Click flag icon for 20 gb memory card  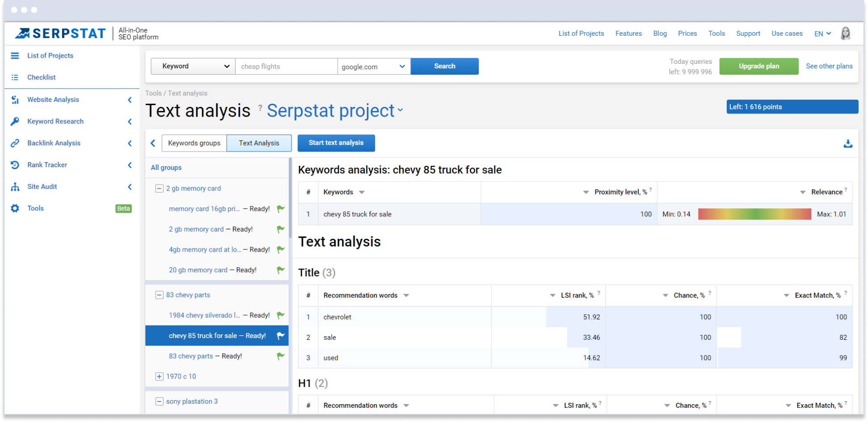[x=281, y=270]
